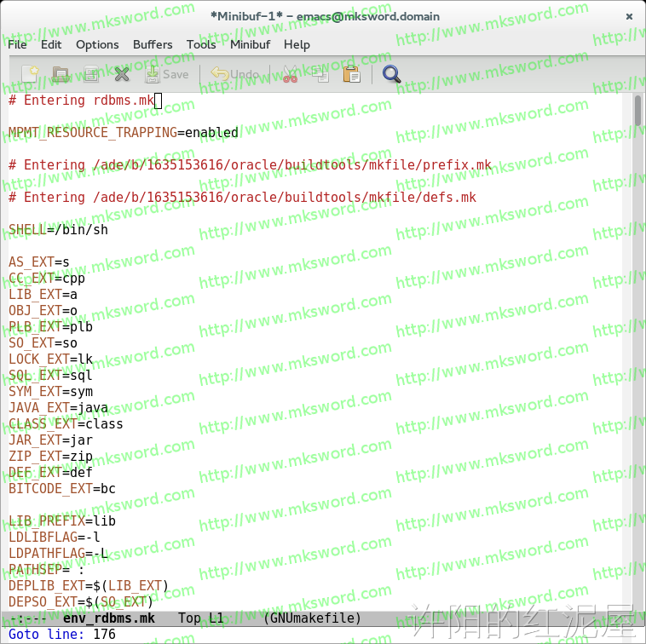Click the LDLIBFLAG=-l line
646x644 pixels.
[x=55, y=537]
